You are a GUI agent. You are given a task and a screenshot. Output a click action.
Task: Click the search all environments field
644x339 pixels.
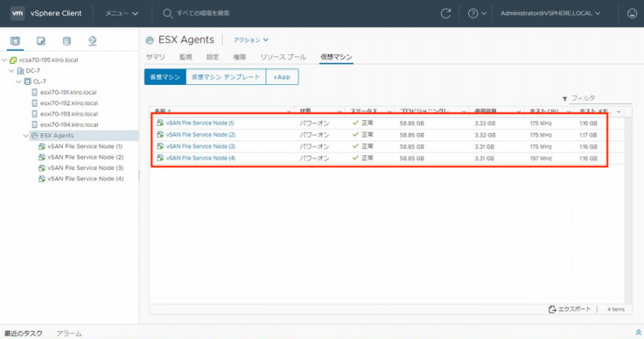pyautogui.click(x=203, y=13)
